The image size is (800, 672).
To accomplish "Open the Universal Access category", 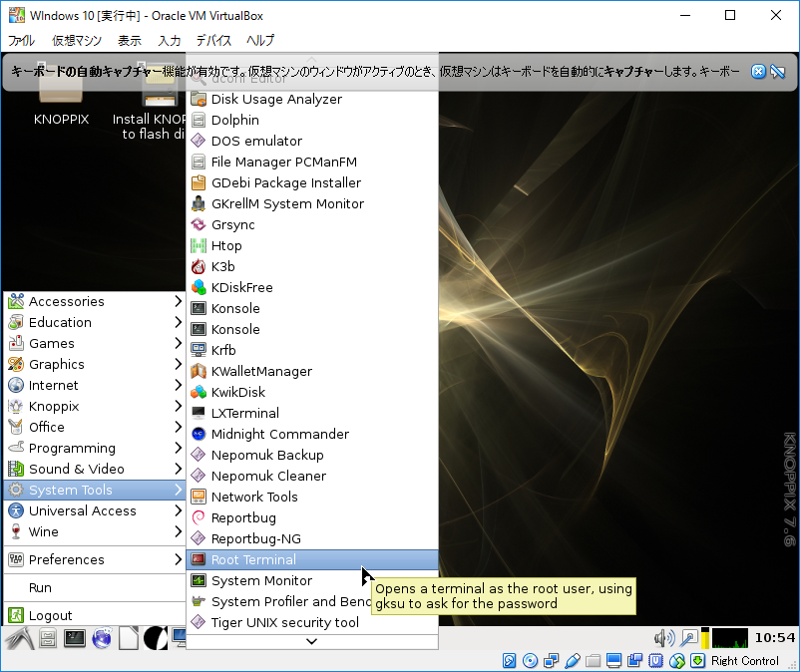I will pos(95,510).
